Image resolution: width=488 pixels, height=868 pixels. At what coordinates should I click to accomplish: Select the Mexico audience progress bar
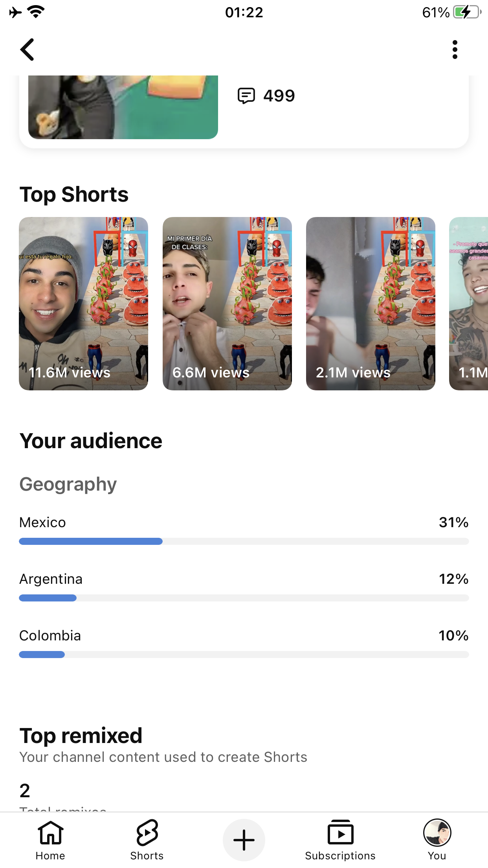pyautogui.click(x=244, y=541)
